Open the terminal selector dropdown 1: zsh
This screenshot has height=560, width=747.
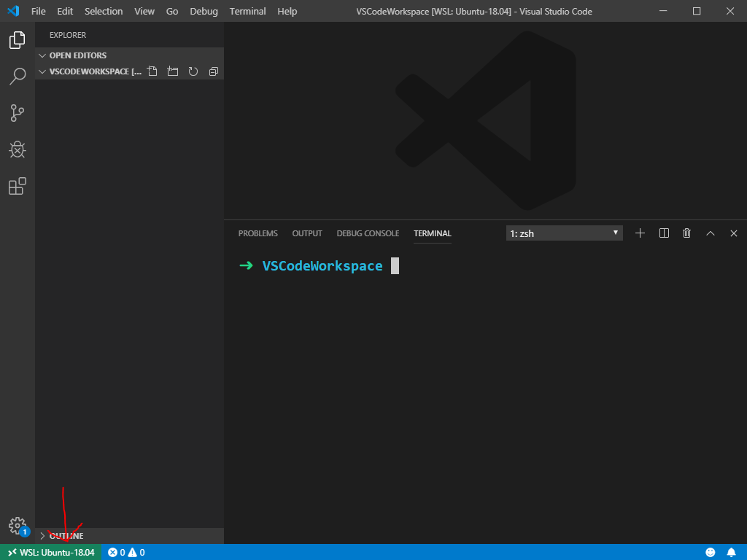tap(564, 233)
